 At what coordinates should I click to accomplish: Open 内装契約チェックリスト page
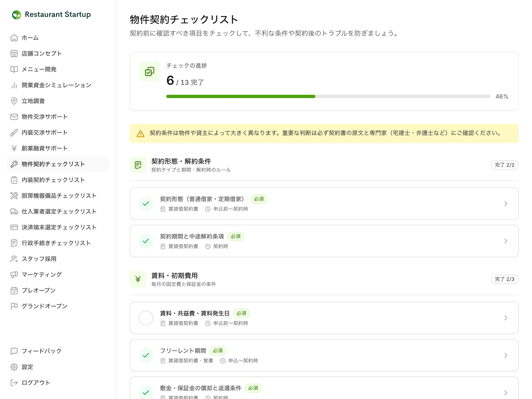click(x=58, y=180)
